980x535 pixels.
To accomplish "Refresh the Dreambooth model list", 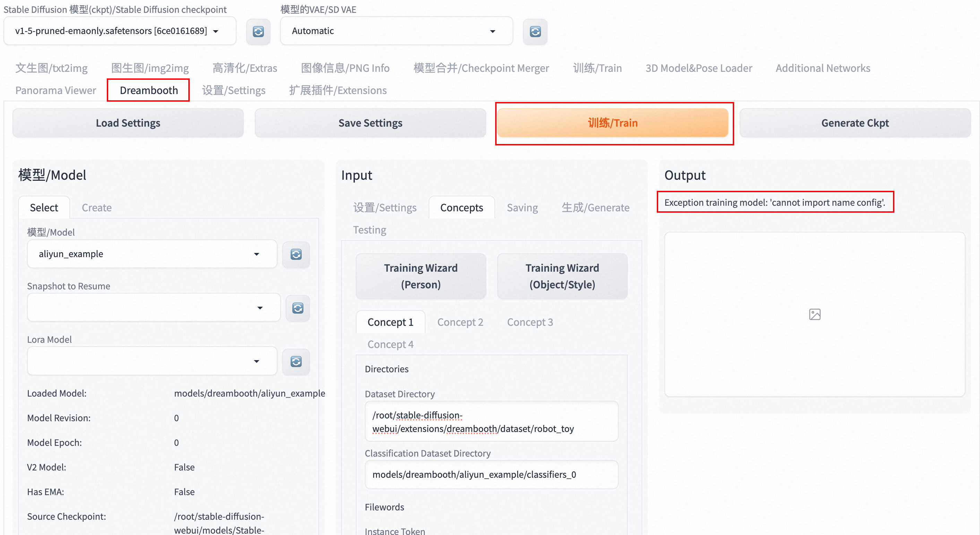I will click(x=295, y=254).
